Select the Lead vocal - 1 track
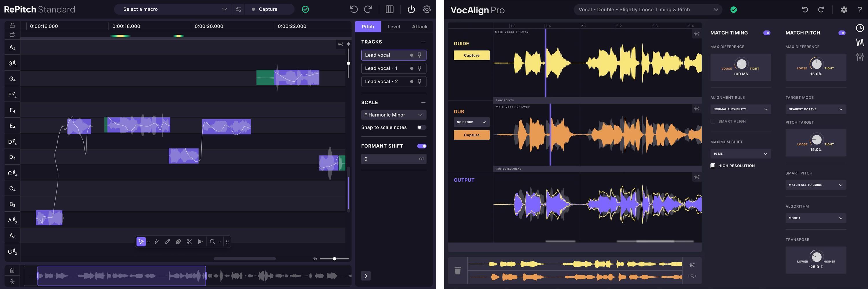Screen dimensions: 868x289 pos(393,68)
